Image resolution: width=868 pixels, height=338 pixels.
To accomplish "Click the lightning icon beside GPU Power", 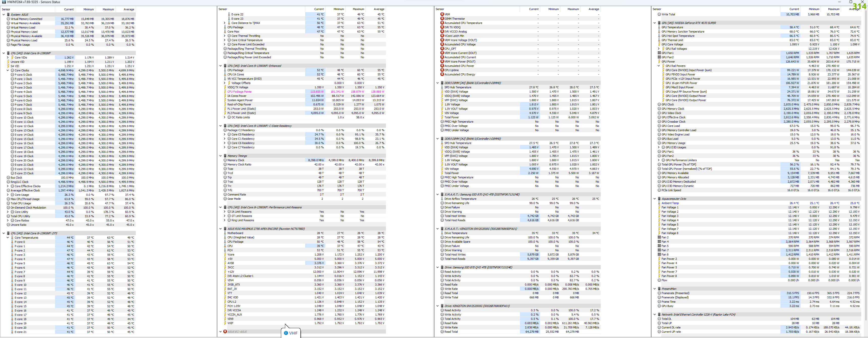I will click(x=659, y=62).
